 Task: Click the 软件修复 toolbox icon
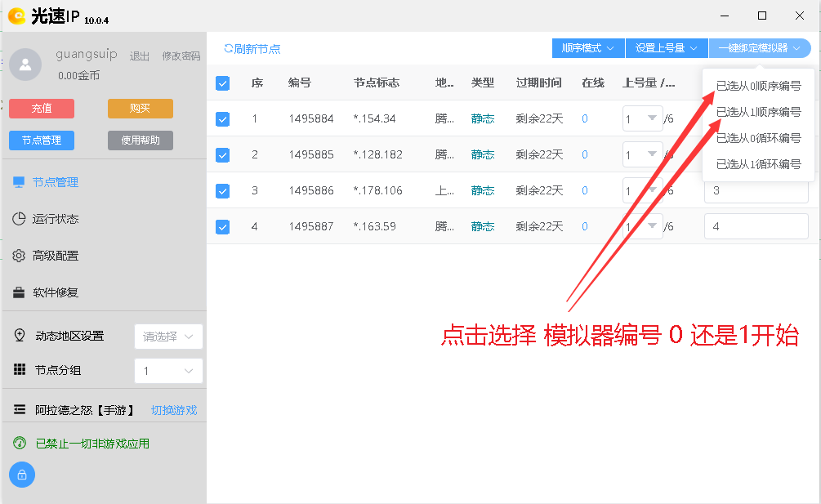coord(20,292)
